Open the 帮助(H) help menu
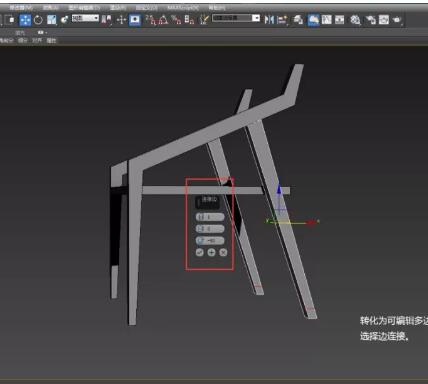Viewport: 428px width, 384px height. point(217,7)
